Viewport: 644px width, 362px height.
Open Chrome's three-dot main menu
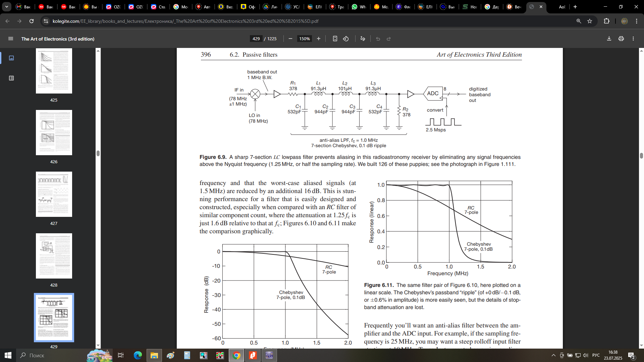(x=637, y=21)
